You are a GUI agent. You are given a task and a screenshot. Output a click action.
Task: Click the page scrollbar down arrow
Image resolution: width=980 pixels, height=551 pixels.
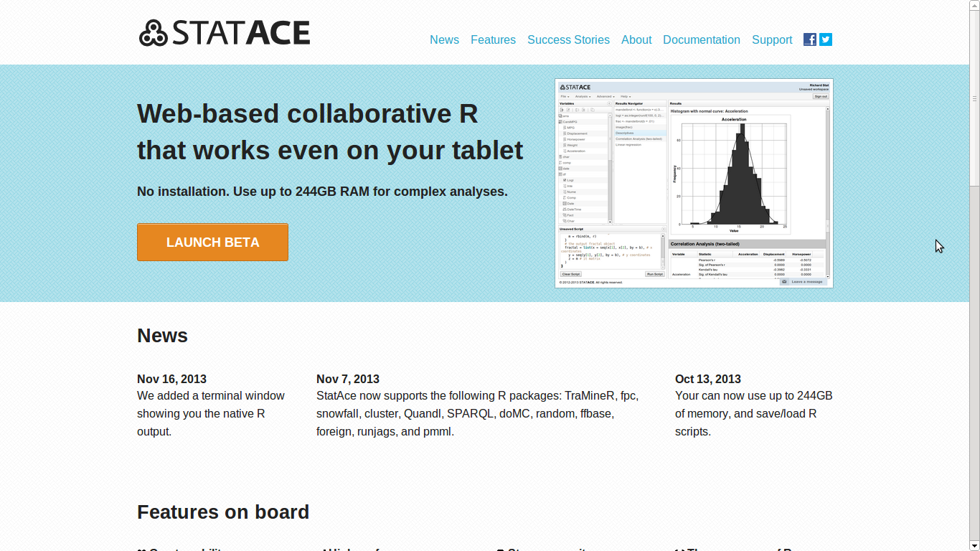(974, 545)
